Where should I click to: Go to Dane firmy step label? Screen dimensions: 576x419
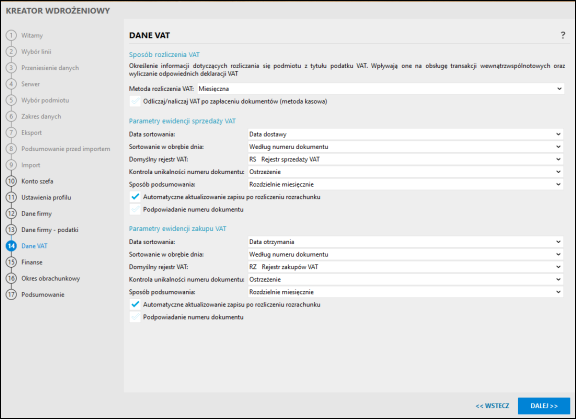point(36,213)
